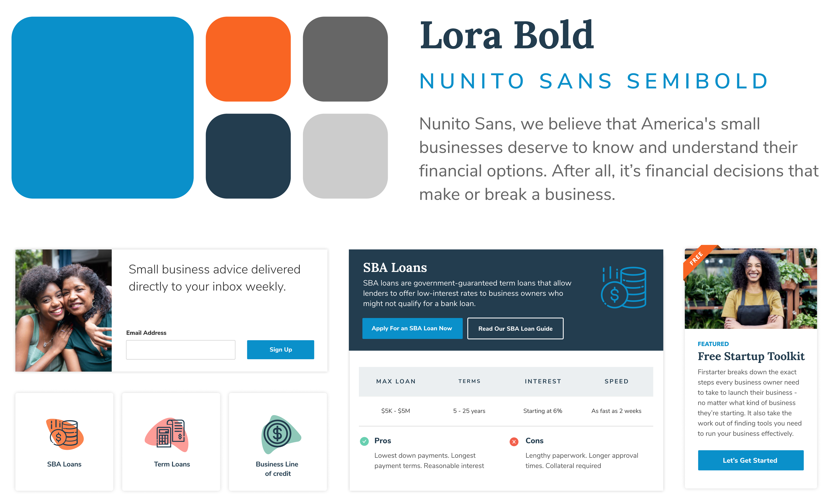838x504 pixels.
Task: Click the green Pros checkmark icon
Action: [x=364, y=441]
